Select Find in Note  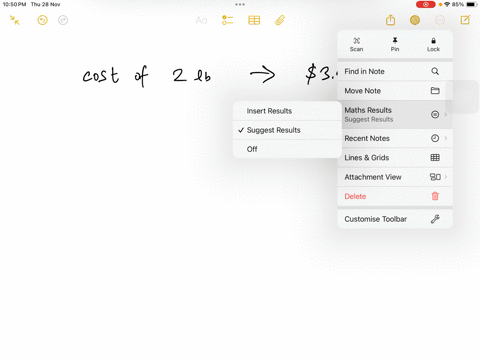click(x=395, y=71)
